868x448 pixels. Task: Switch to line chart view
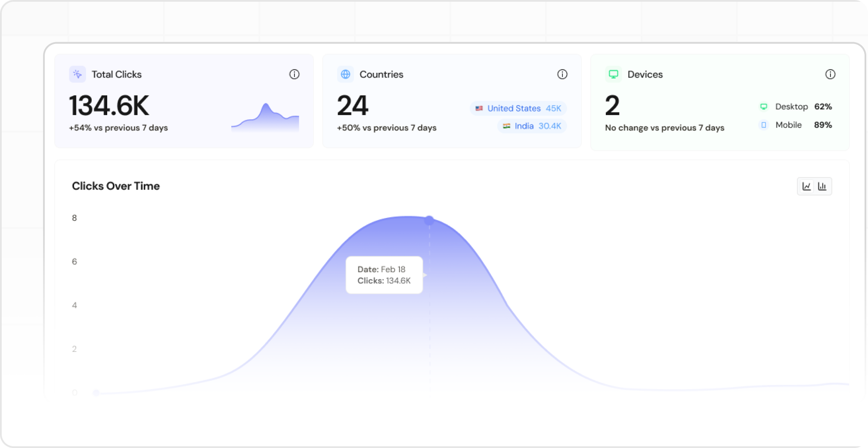(x=806, y=186)
